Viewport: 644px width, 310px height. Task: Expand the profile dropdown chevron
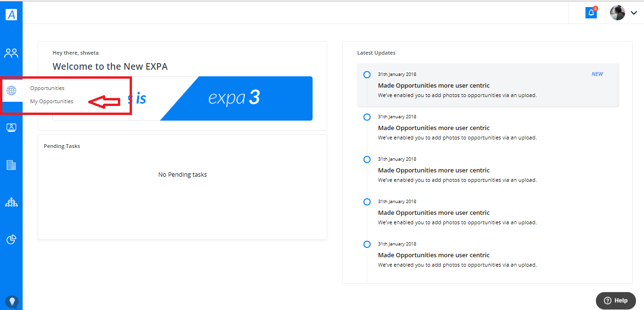[x=634, y=13]
